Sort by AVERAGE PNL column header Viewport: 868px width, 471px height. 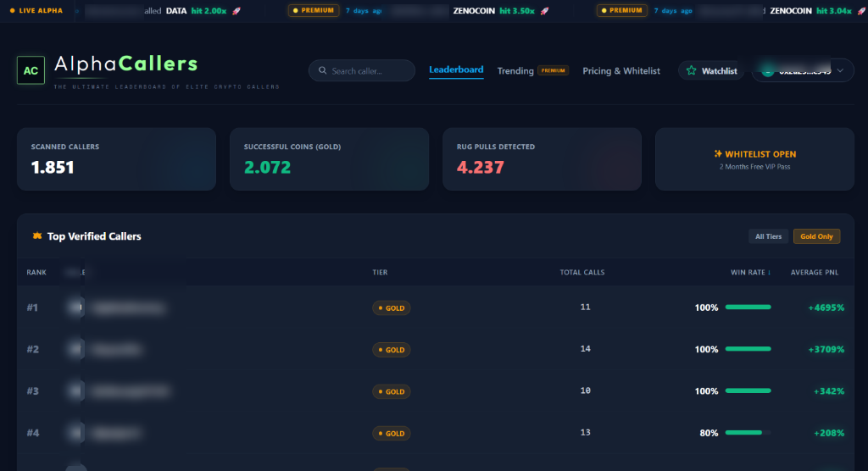(815, 272)
